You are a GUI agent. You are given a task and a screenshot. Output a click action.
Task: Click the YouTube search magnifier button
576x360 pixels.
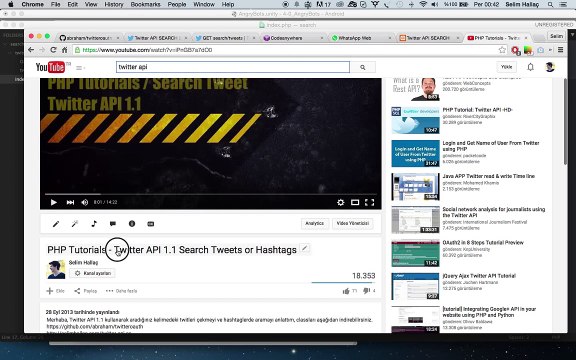pos(363,67)
